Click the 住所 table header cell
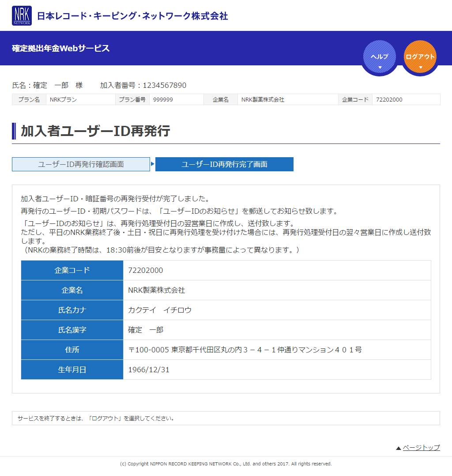452x476 pixels. click(72, 350)
